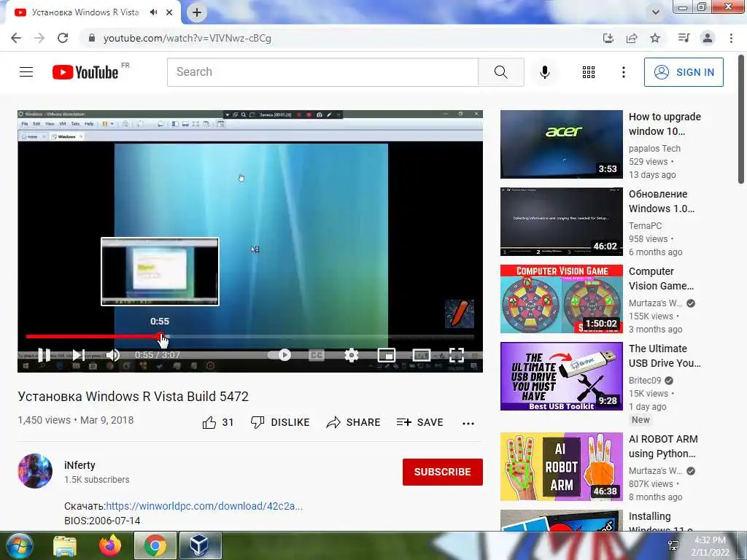
Task: Switch to miniplayer mode
Action: pos(387,355)
